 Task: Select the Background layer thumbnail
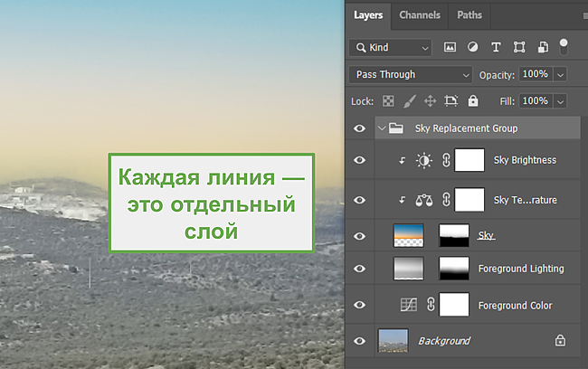click(x=393, y=340)
